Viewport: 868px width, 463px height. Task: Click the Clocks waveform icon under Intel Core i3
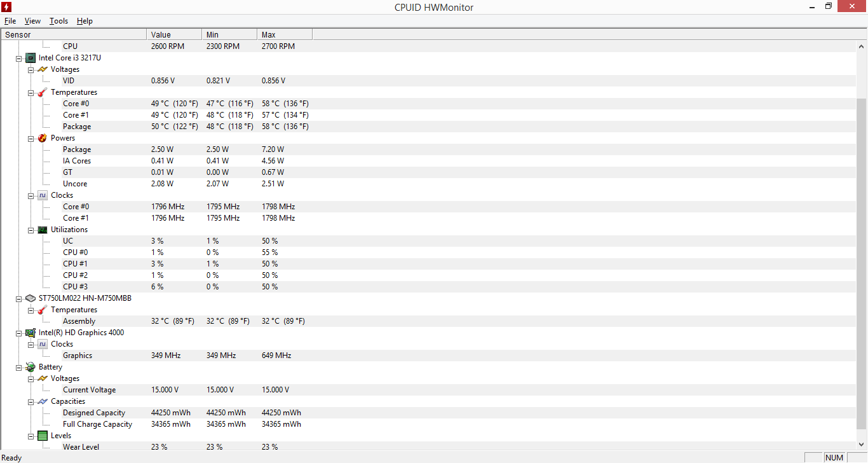click(x=43, y=195)
